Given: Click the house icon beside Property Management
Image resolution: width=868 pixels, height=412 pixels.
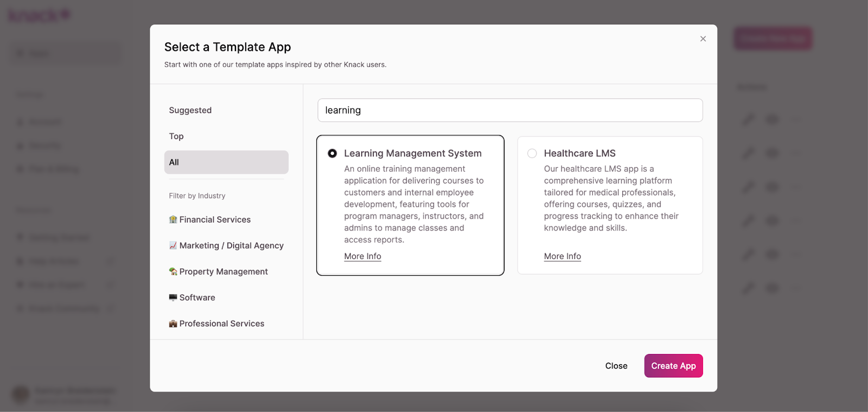Looking at the screenshot, I should 173,271.
